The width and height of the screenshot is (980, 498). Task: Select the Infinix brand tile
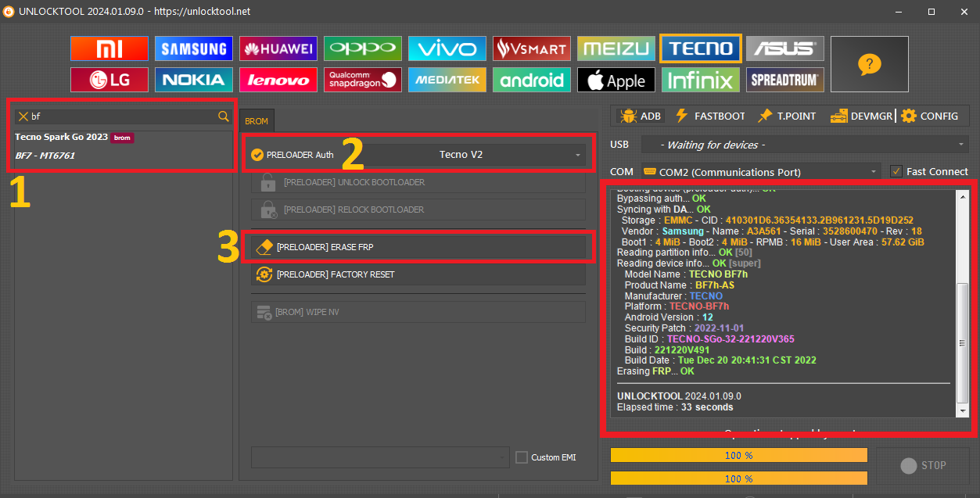pyautogui.click(x=701, y=80)
